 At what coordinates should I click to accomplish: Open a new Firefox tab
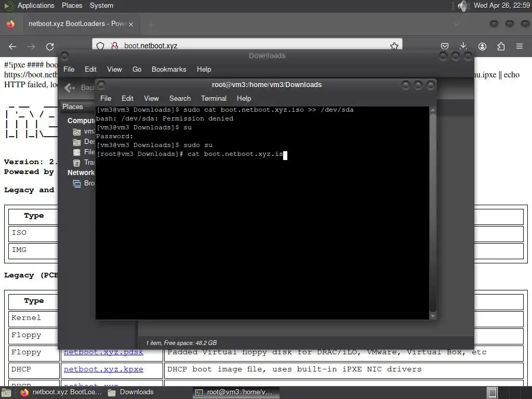point(151,24)
